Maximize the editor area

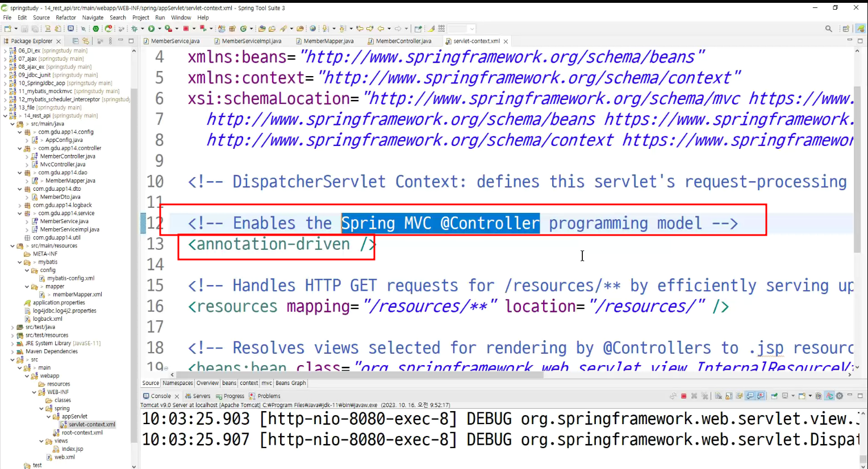[x=860, y=41]
